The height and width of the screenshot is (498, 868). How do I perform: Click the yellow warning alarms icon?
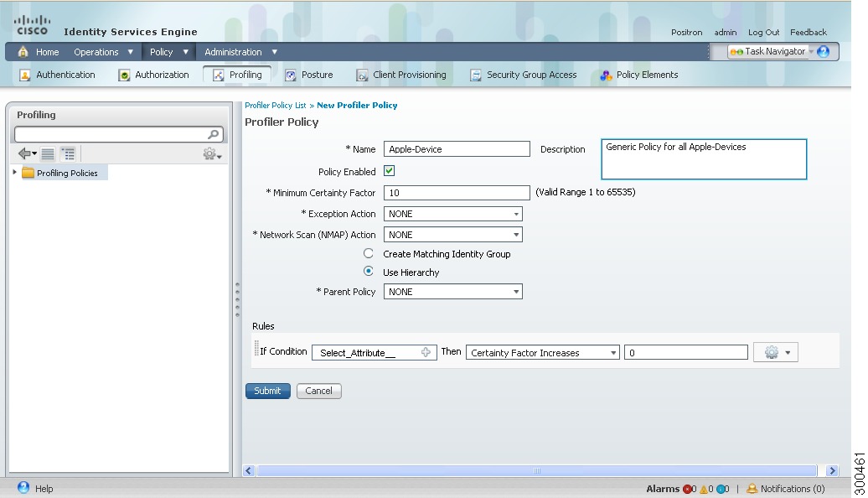(x=704, y=489)
